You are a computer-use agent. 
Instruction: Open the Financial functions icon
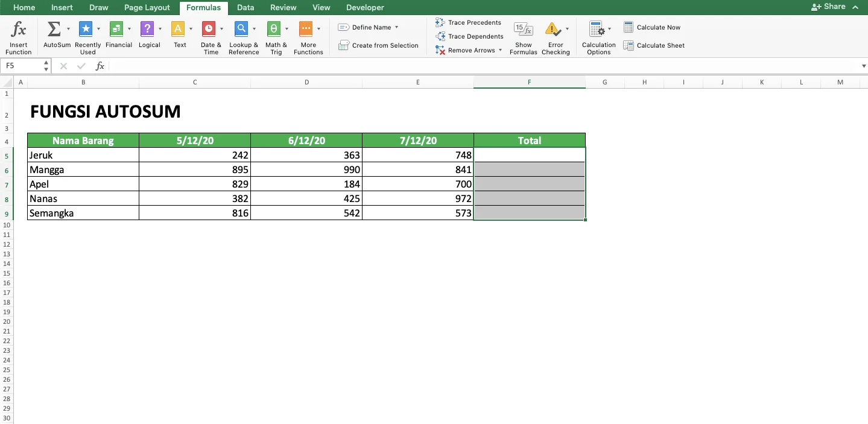click(116, 29)
